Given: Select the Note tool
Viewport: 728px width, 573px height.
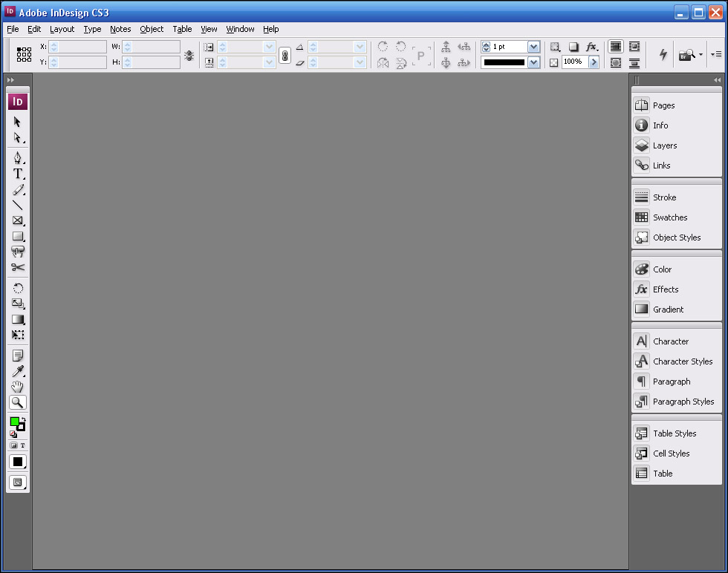Looking at the screenshot, I should tap(18, 356).
